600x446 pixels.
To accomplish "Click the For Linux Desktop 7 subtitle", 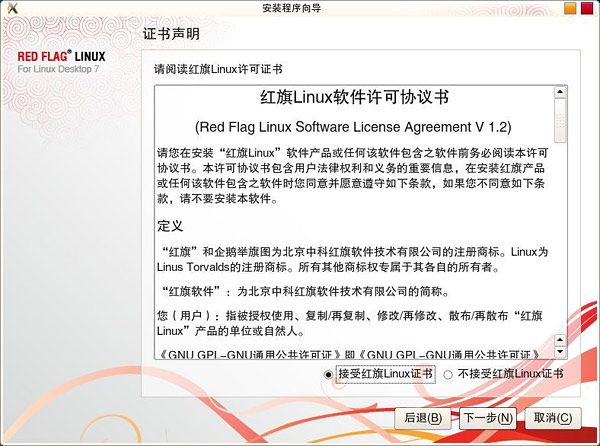I will coord(58,69).
